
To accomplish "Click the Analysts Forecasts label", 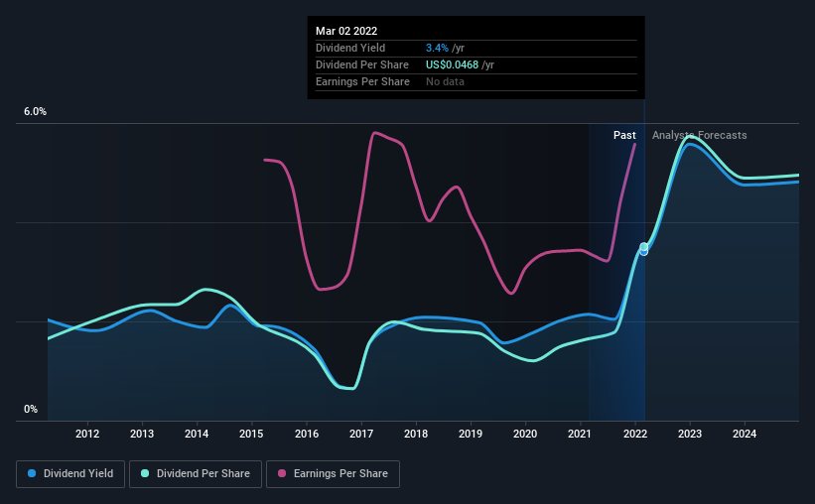I will pyautogui.click(x=700, y=135).
